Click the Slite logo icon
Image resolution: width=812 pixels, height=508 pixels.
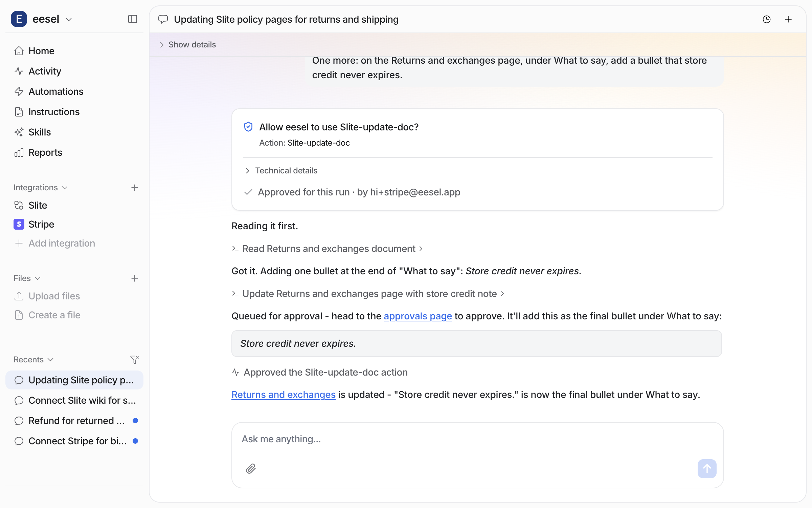(x=19, y=205)
